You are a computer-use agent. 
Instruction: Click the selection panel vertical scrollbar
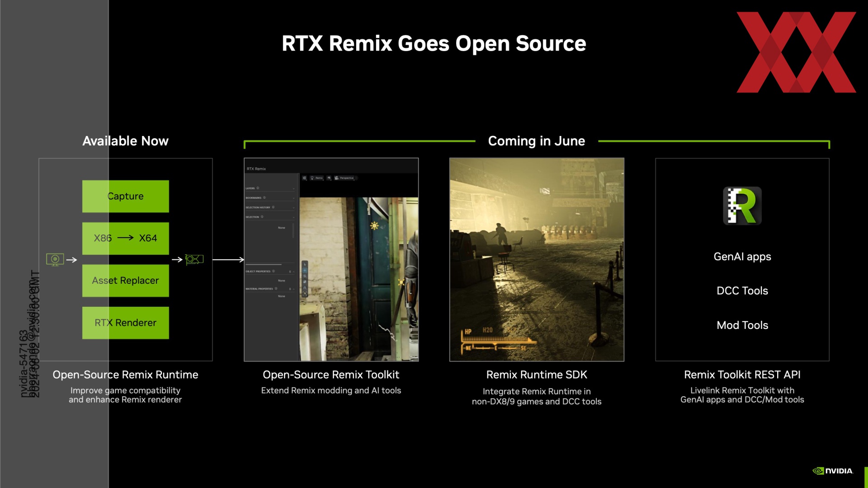(x=293, y=230)
